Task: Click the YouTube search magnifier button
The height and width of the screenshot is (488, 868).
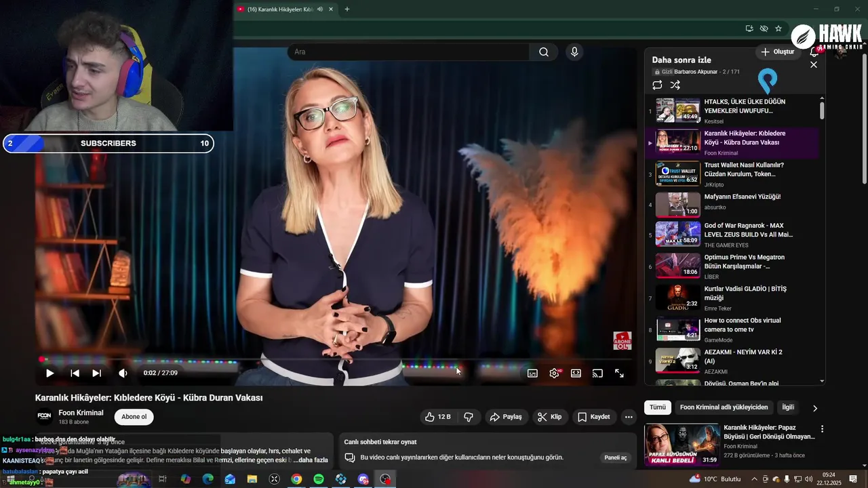Action: click(544, 52)
